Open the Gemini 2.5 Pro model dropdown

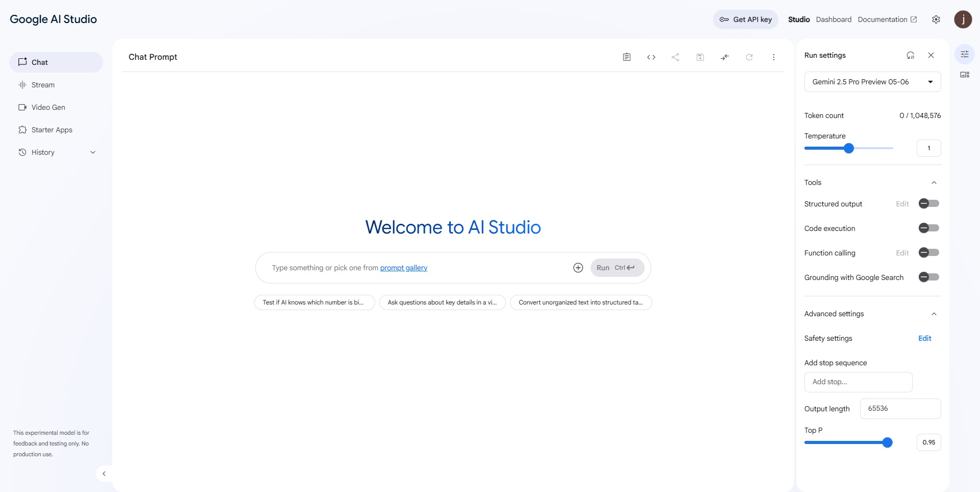872,82
